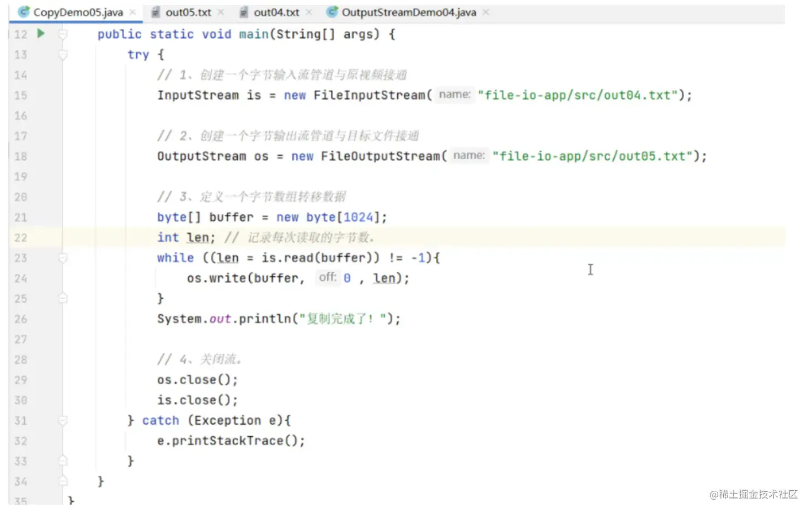Screen dimensions: 812x514
Task: Switch to the OutputStreamDemo04.java tab
Action: coord(409,12)
